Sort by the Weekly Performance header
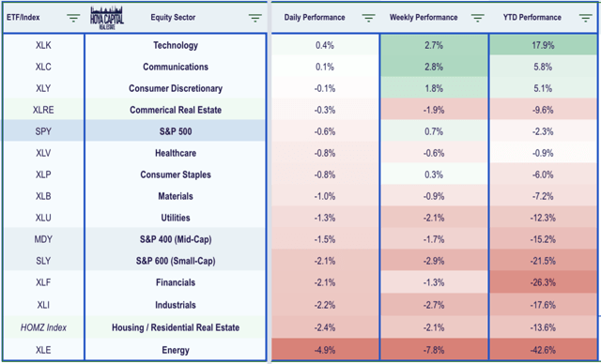This screenshot has width=601, height=364. pyautogui.click(x=424, y=18)
